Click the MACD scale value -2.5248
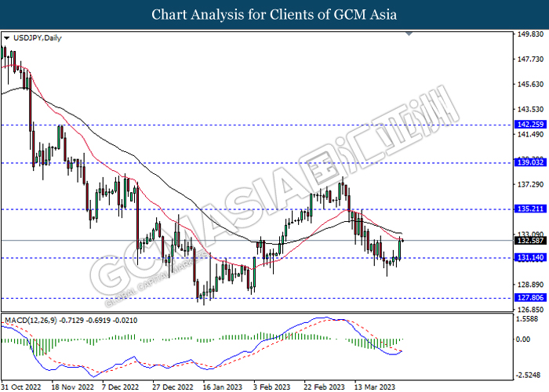549x392 pixels. coord(529,376)
